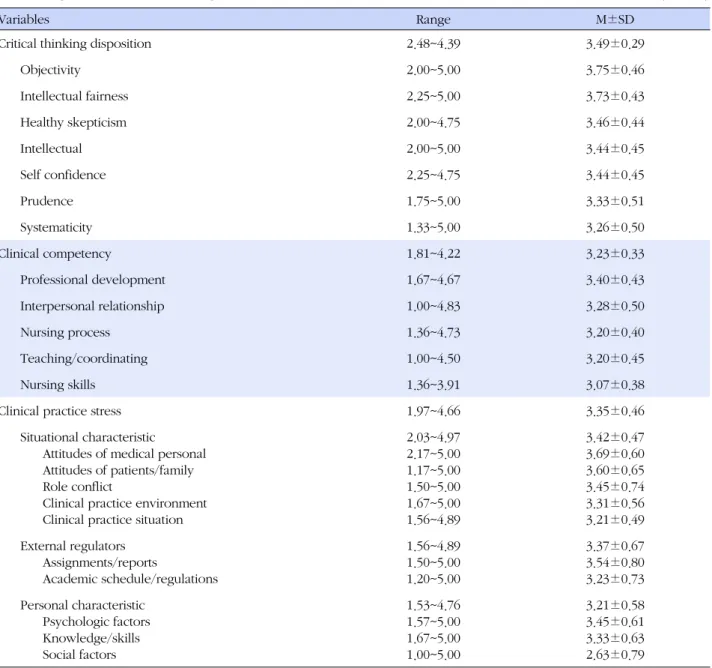This screenshot has height=668, width=712.
Task: Click range value '1.00~4.83'
Action: 433,306
